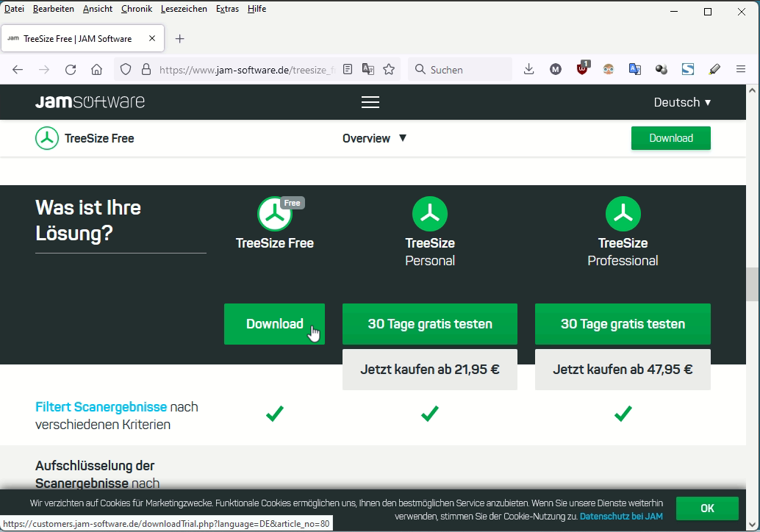Select the TreeSize Free browser tab
Screen dimensions: 760x532
pos(82,38)
